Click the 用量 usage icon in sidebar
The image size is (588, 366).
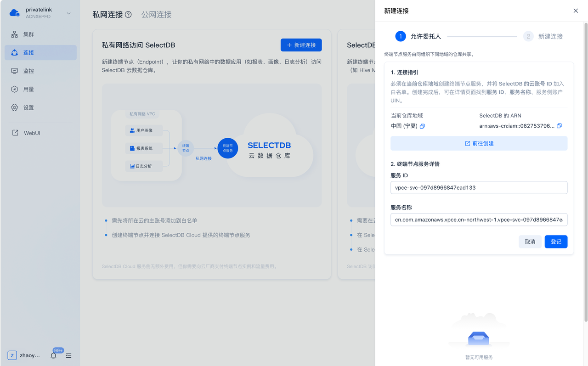point(15,90)
